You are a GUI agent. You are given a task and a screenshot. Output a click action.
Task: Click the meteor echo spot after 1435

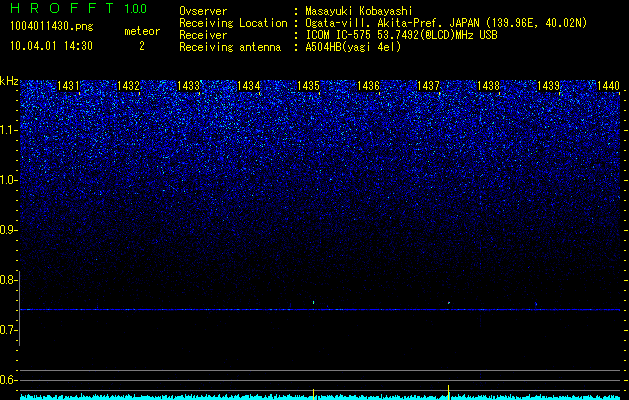coord(313,302)
